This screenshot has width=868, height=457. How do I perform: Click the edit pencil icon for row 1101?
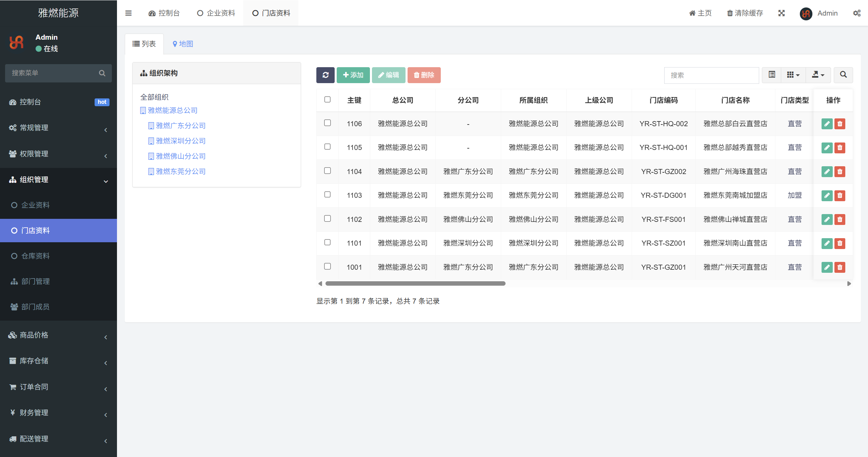tap(827, 243)
